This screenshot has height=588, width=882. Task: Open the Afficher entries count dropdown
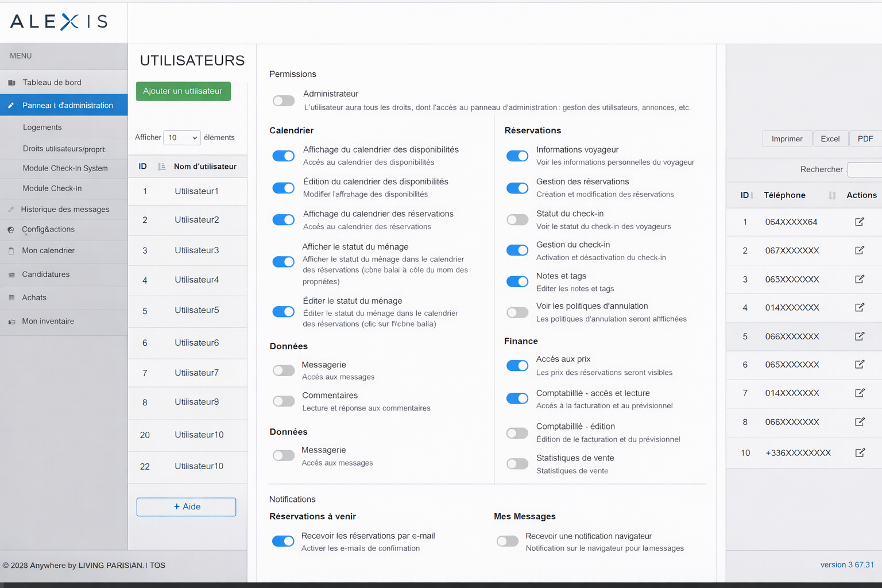coord(182,138)
